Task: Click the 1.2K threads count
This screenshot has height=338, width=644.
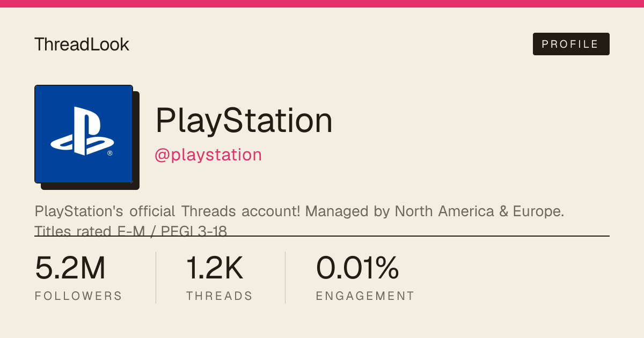Action: 215,268
